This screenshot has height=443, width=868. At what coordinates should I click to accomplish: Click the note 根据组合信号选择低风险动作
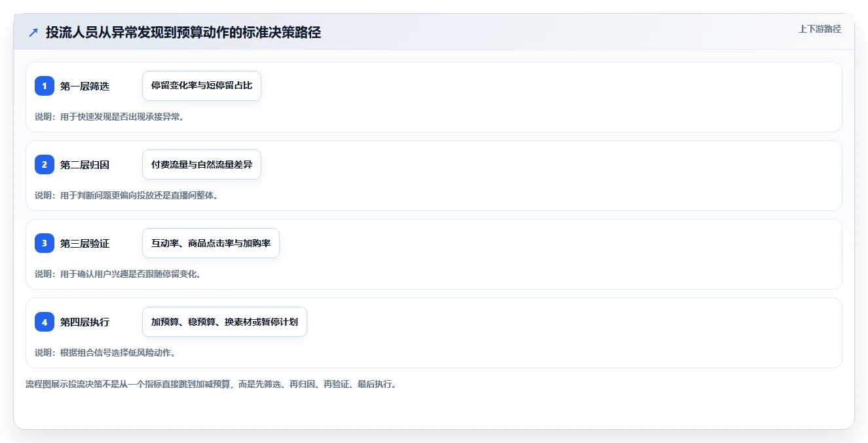click(x=105, y=353)
